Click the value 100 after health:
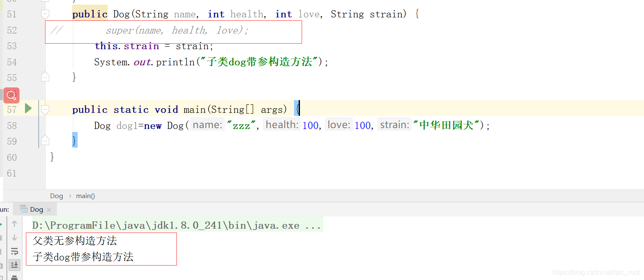The image size is (644, 280). 310,126
